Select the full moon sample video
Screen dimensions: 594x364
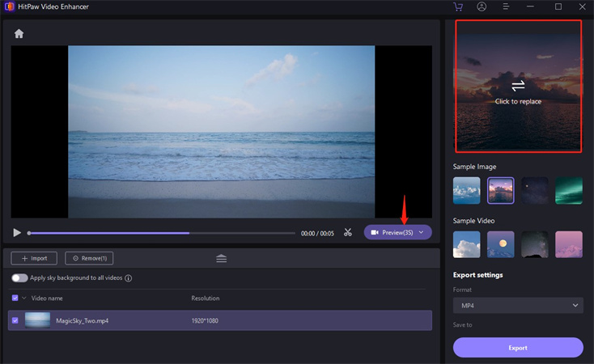pyautogui.click(x=501, y=243)
